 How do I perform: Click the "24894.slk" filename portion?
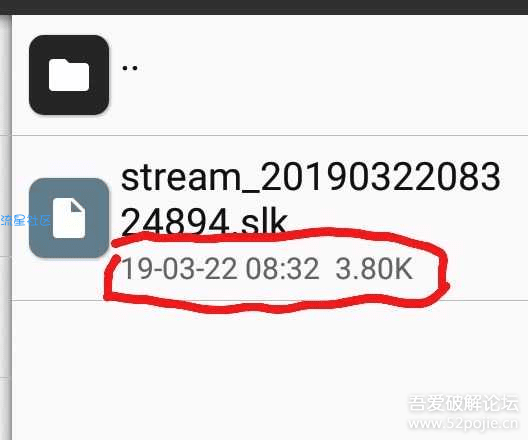pyautogui.click(x=204, y=221)
